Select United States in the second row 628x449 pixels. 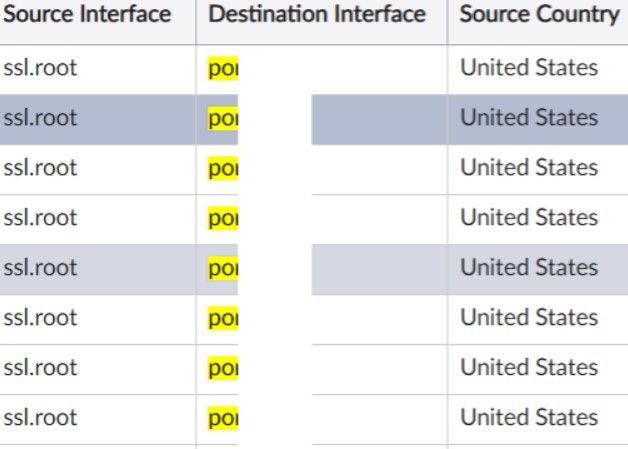[529, 118]
